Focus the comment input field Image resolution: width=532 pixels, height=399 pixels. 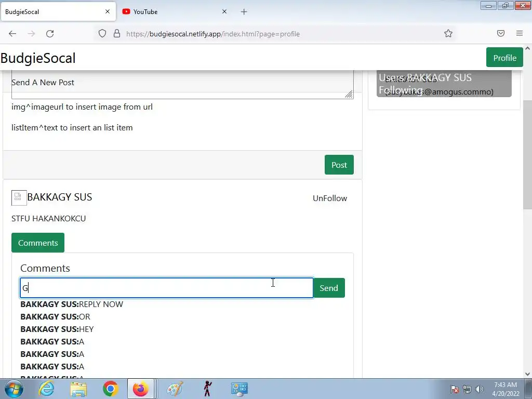coord(167,288)
